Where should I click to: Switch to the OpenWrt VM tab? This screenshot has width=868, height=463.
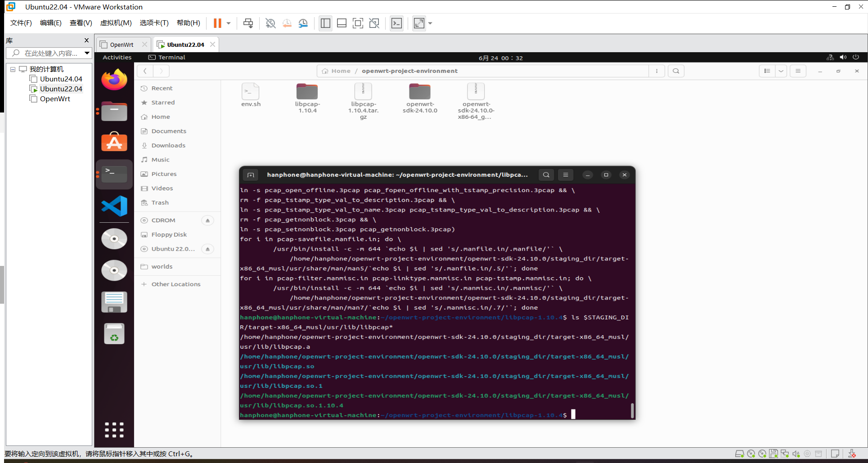pos(121,45)
